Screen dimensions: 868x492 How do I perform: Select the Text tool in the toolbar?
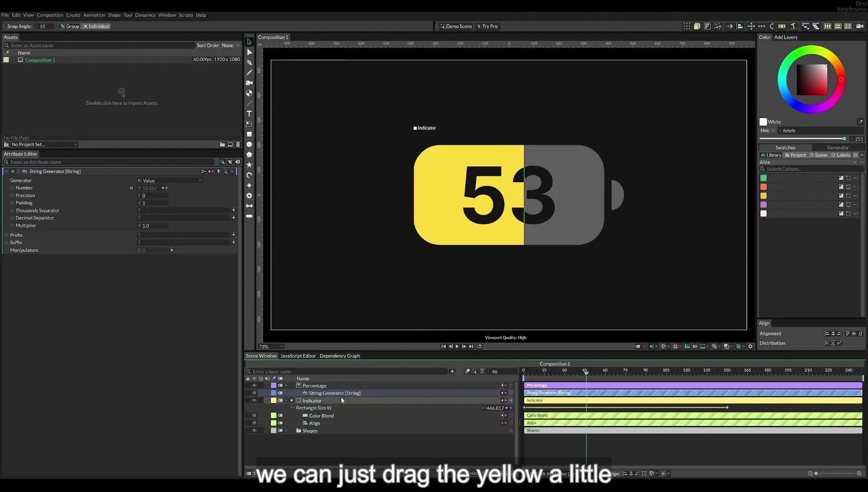[x=249, y=114]
